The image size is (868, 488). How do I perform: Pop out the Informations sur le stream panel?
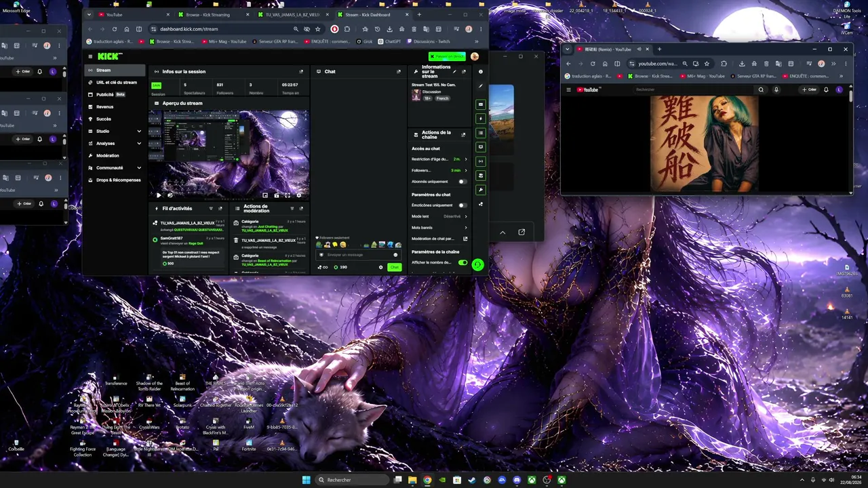coord(464,71)
